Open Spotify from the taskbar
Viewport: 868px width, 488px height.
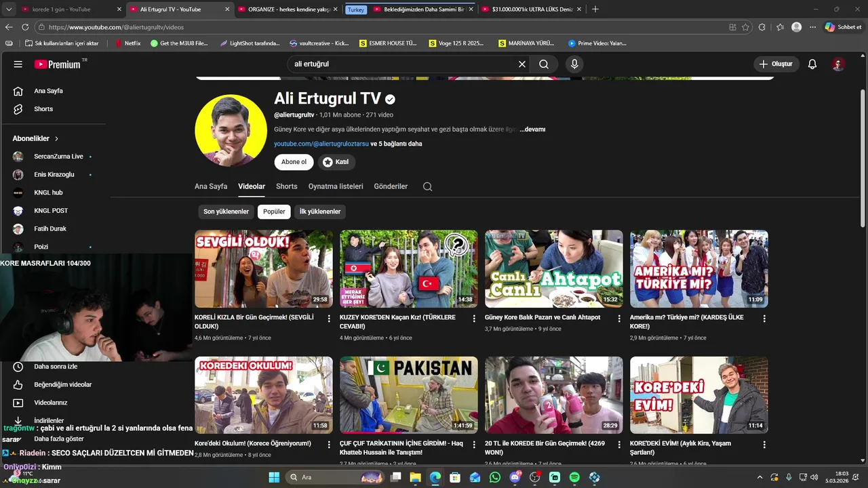(574, 478)
